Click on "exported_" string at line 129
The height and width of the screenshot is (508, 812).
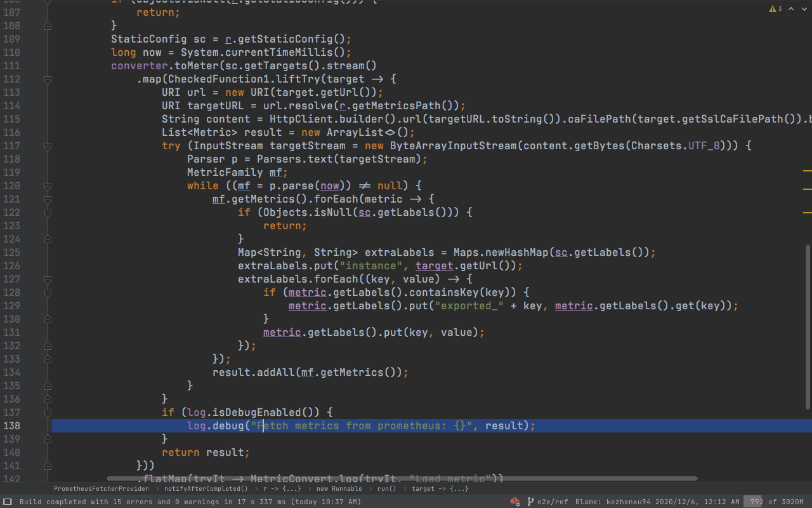[x=469, y=305]
